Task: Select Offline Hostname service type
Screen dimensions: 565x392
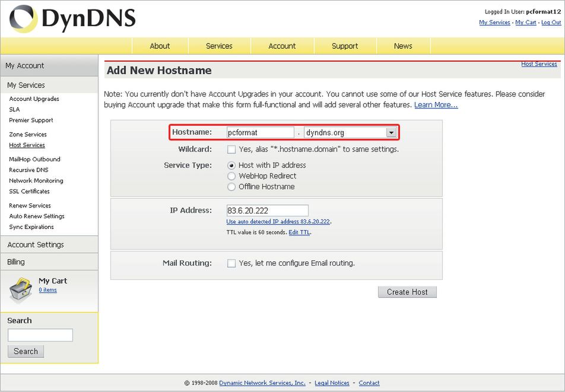Action: (x=231, y=187)
